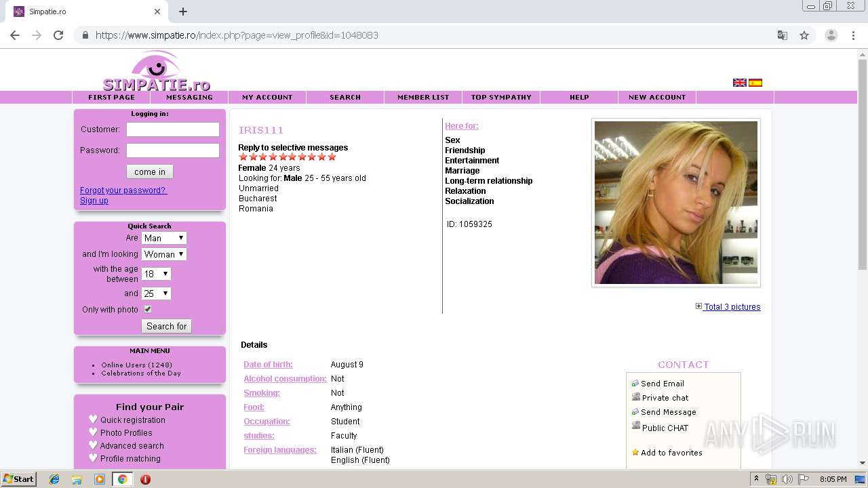
Task: Close the Simpatie.ro tab
Action: click(x=157, y=12)
